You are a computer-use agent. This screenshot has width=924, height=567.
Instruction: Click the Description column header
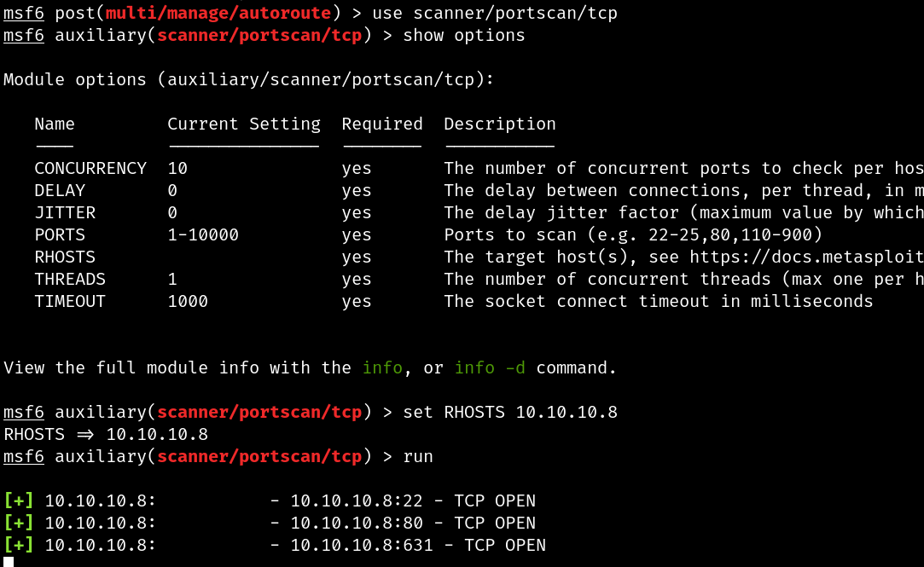click(500, 124)
